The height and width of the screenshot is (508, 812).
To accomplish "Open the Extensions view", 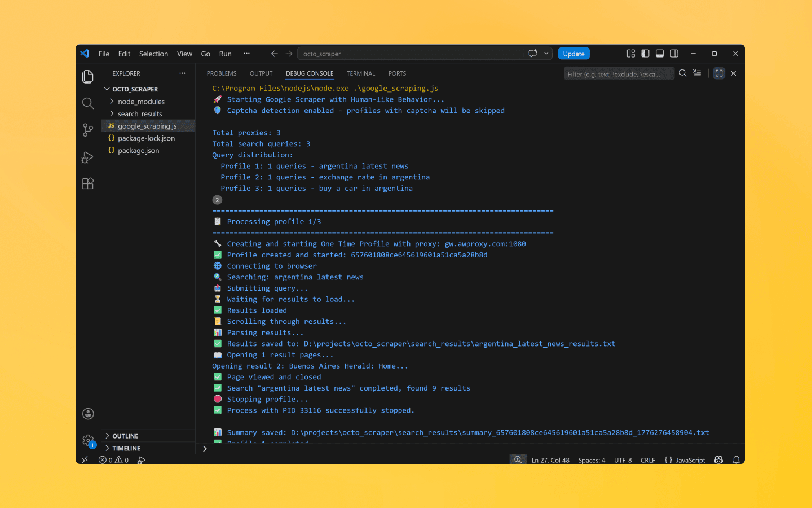I will (88, 183).
